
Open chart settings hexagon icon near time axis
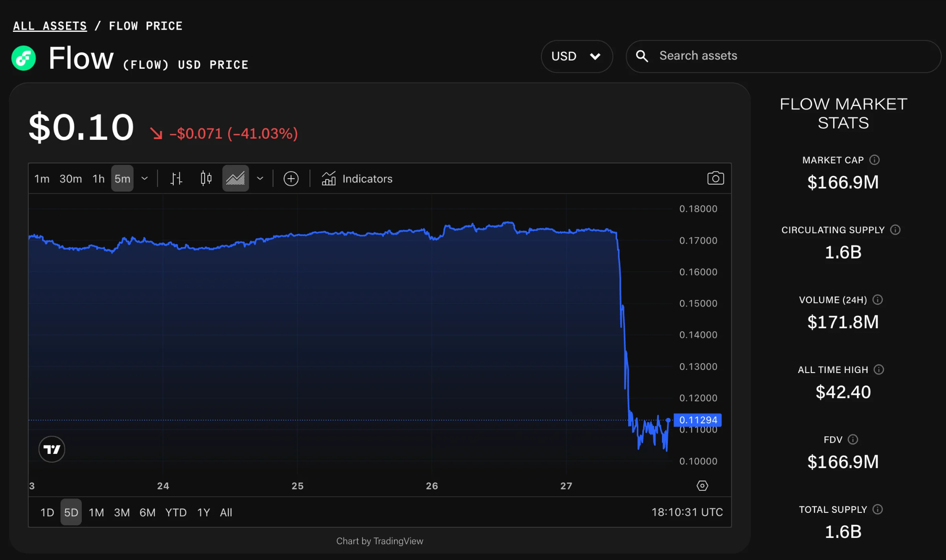pos(702,486)
